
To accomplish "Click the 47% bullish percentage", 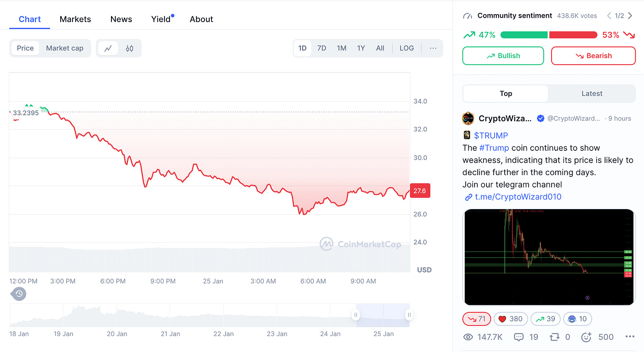I will pos(487,35).
